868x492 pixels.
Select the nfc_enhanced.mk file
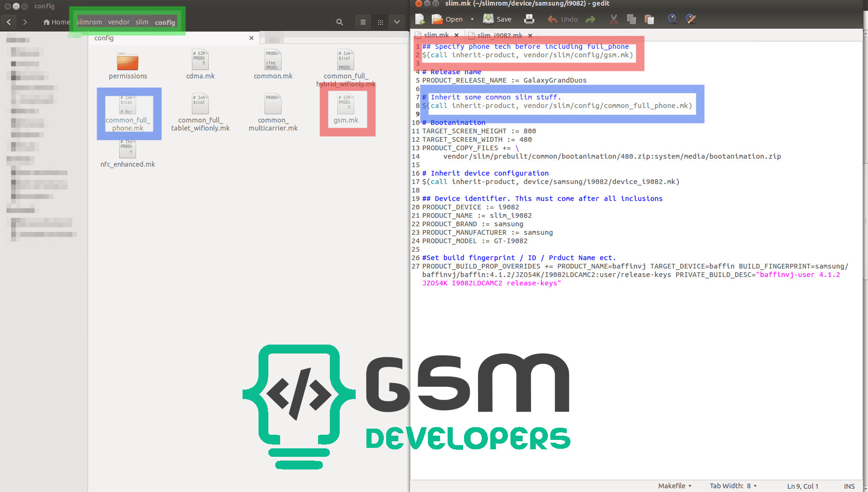tap(128, 153)
